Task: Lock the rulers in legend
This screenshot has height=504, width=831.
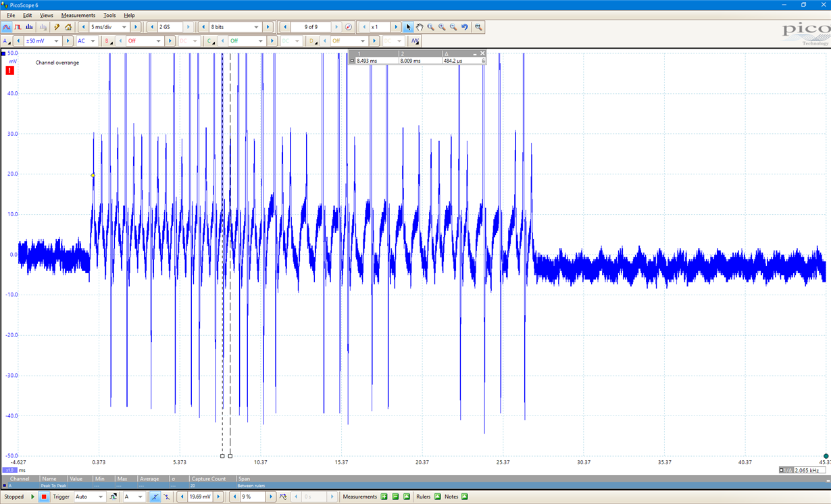Action: tap(483, 61)
